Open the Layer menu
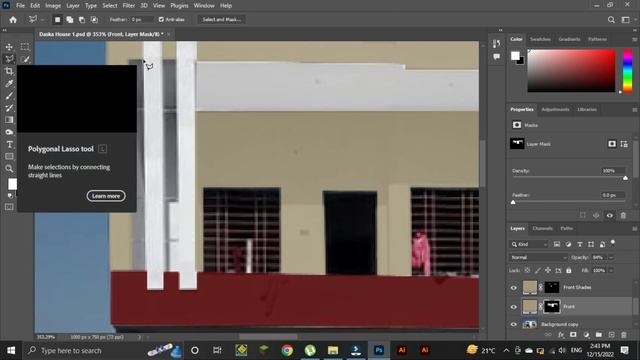 pyautogui.click(x=73, y=6)
